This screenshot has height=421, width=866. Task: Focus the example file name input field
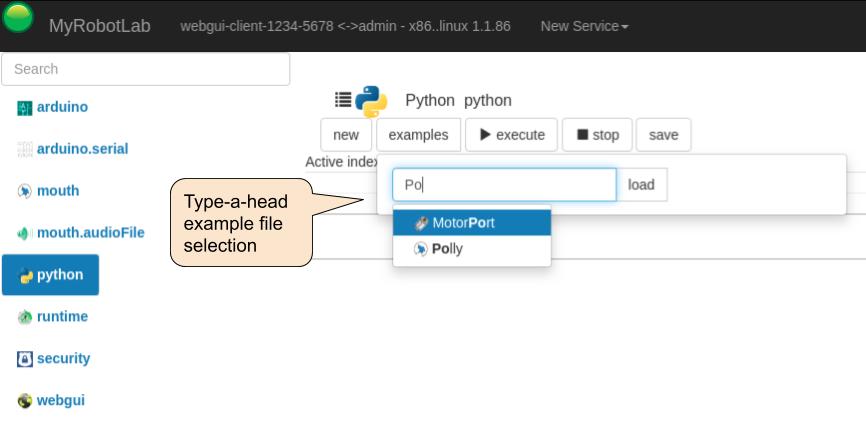[x=504, y=185]
